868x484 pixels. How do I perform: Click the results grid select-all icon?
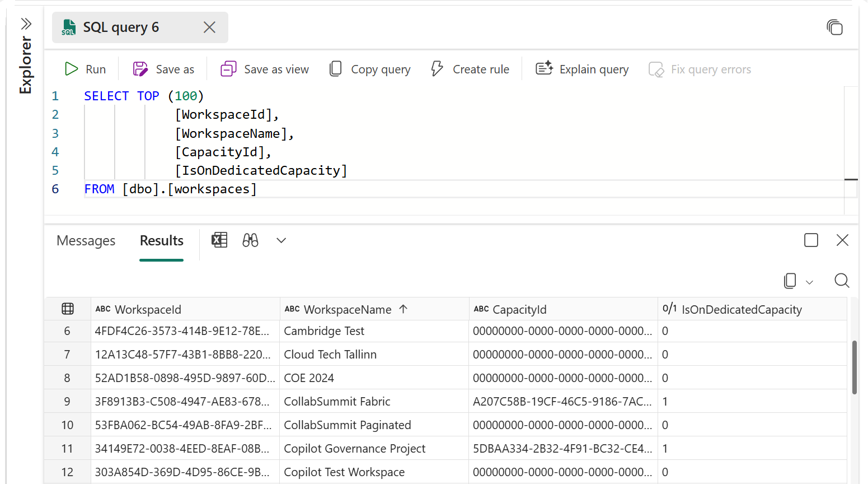pos(68,309)
